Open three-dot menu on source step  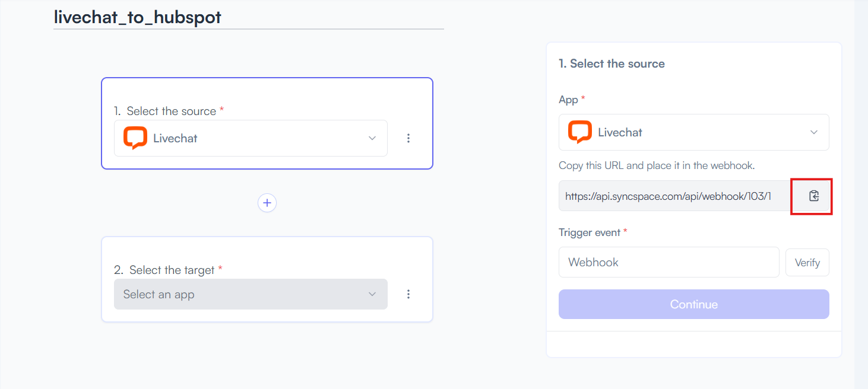[408, 138]
